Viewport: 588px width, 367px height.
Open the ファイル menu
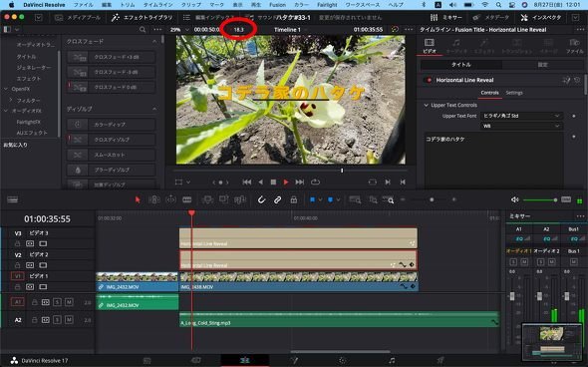click(x=84, y=5)
